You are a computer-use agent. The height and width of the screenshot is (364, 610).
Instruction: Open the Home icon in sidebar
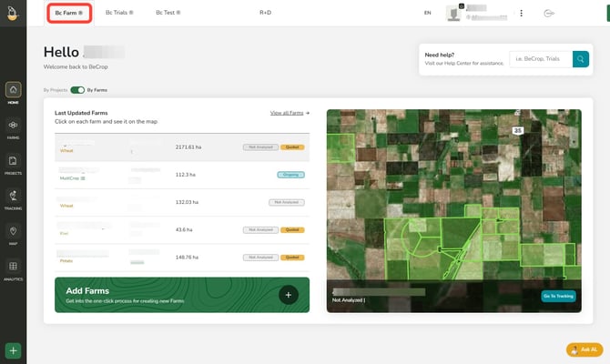coord(14,90)
